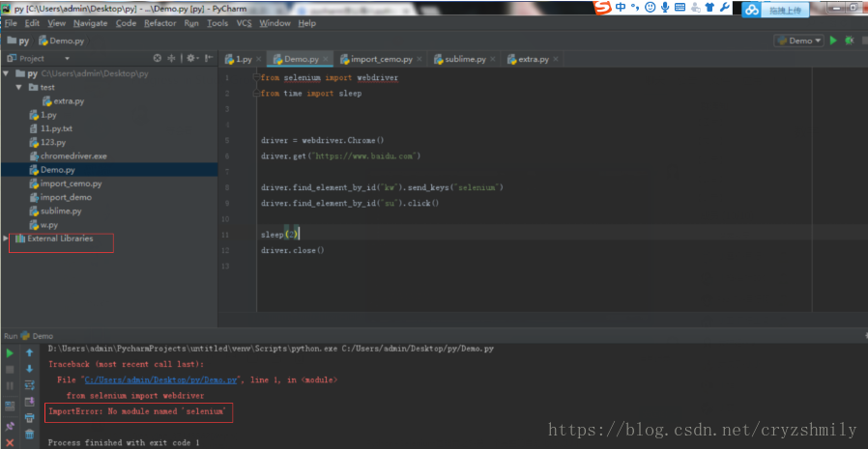The width and height of the screenshot is (868, 449).
Task: Open the Tools menu
Action: pos(217,23)
